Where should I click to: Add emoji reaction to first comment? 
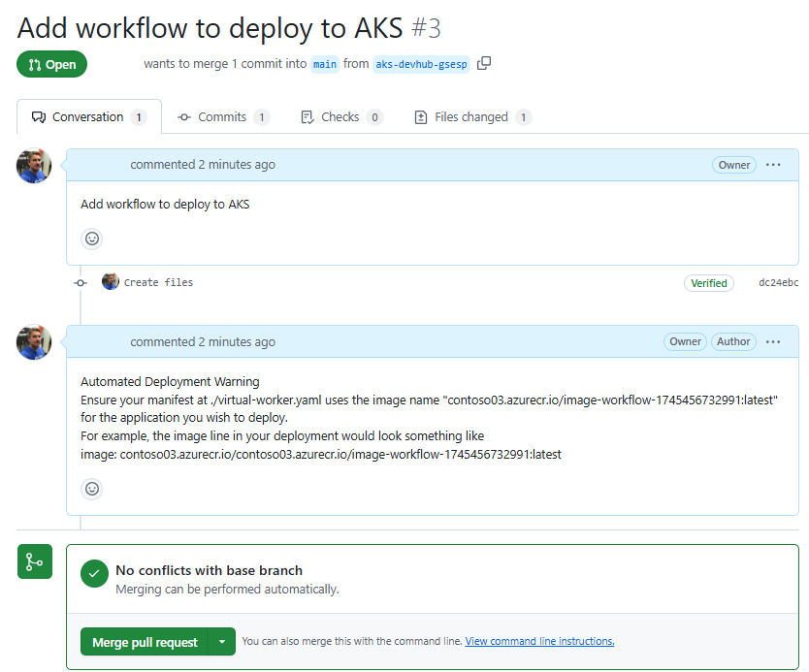[x=92, y=239]
